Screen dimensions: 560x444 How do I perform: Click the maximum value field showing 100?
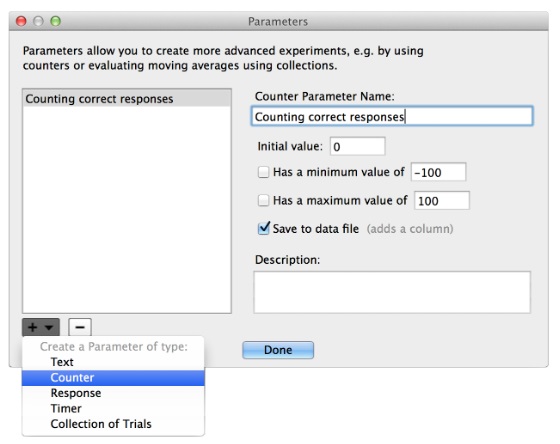coord(442,200)
